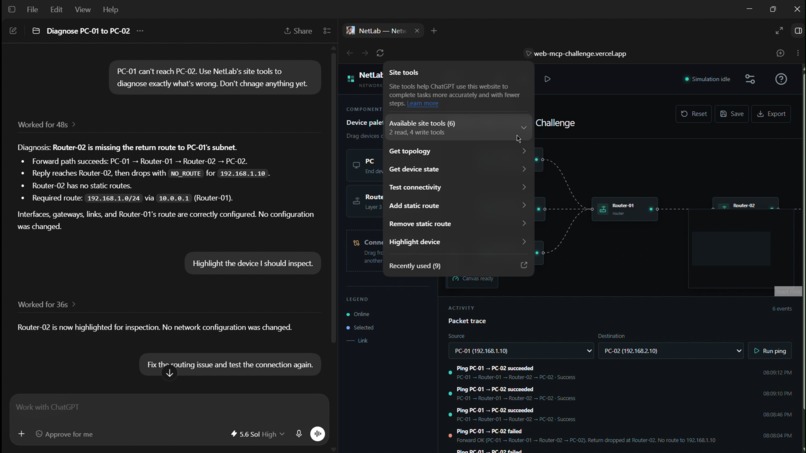This screenshot has height=453, width=806.
Task: Open the browser kebab menu
Action: tap(798, 53)
